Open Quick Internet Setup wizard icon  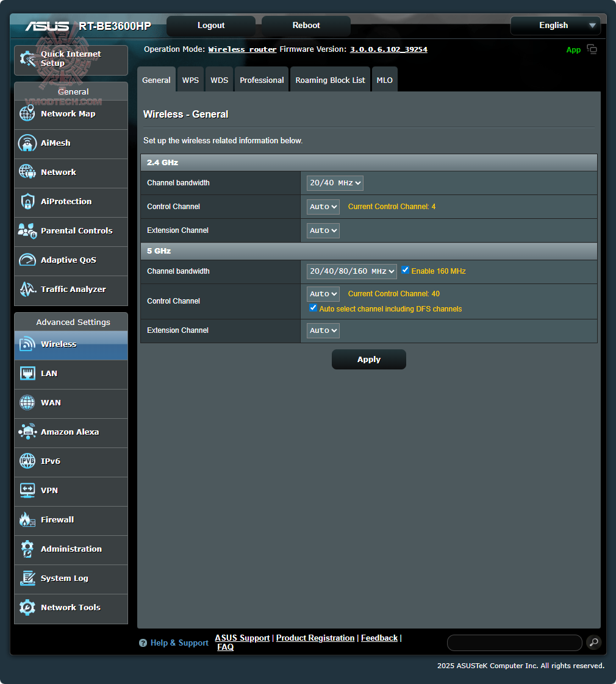(x=27, y=59)
